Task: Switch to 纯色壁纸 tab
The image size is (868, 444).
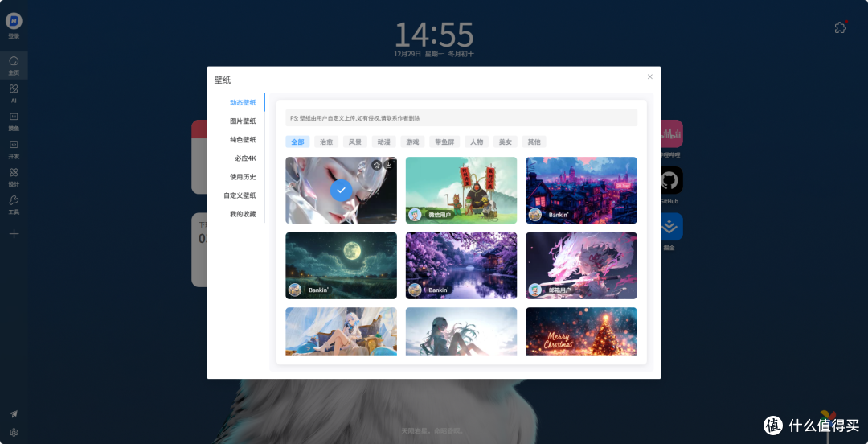Action: pyautogui.click(x=243, y=140)
